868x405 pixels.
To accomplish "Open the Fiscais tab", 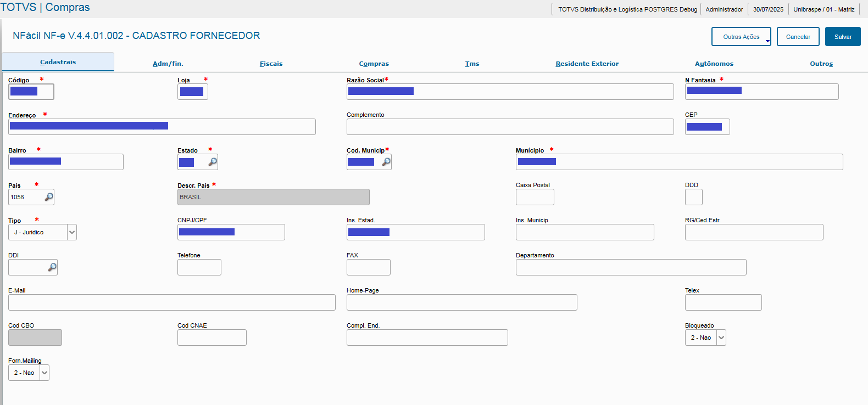I will [x=271, y=64].
